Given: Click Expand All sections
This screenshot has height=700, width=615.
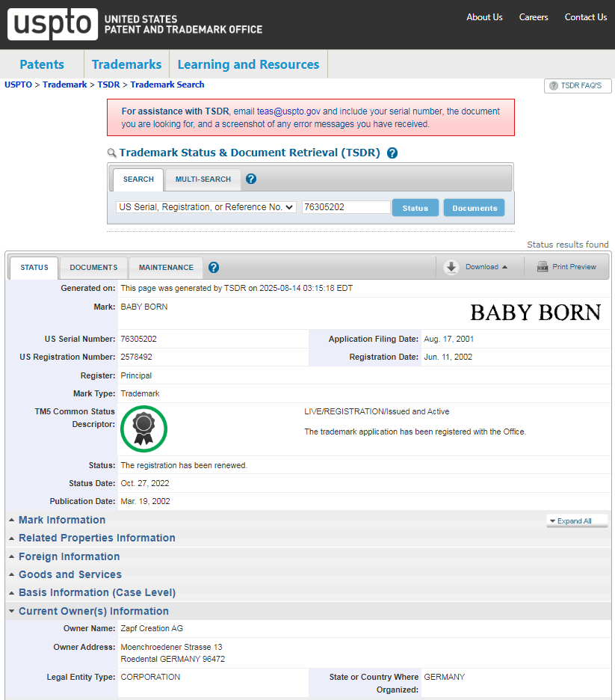Looking at the screenshot, I should coord(577,521).
